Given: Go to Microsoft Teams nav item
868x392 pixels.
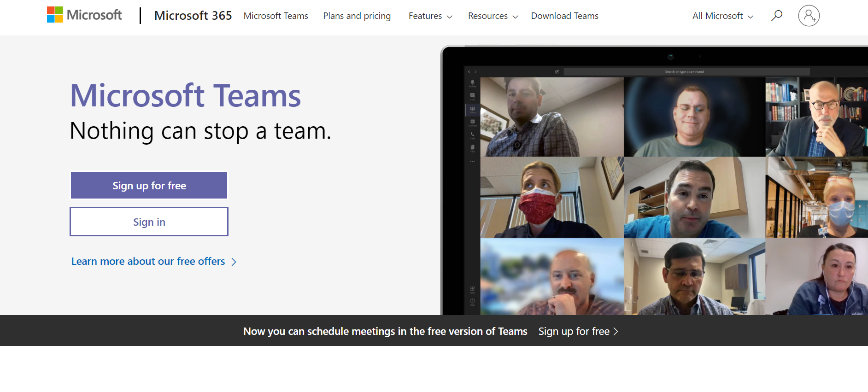Looking at the screenshot, I should coord(276,16).
